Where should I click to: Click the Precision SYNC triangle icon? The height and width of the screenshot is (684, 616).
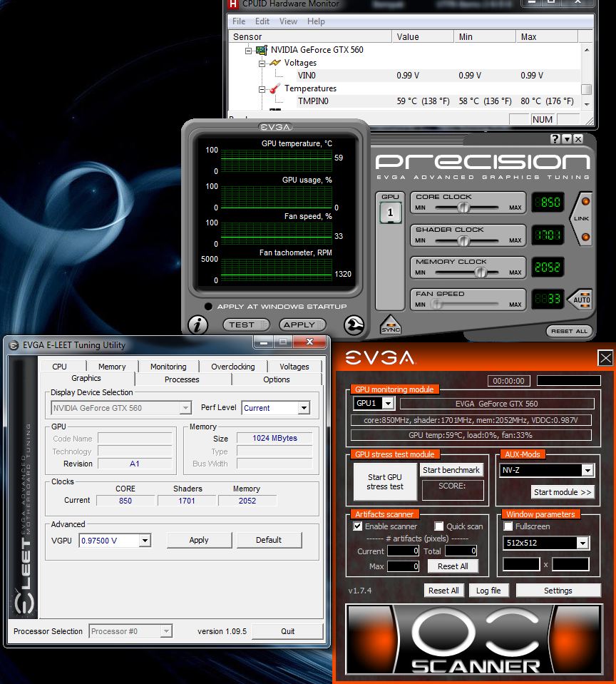point(391,325)
